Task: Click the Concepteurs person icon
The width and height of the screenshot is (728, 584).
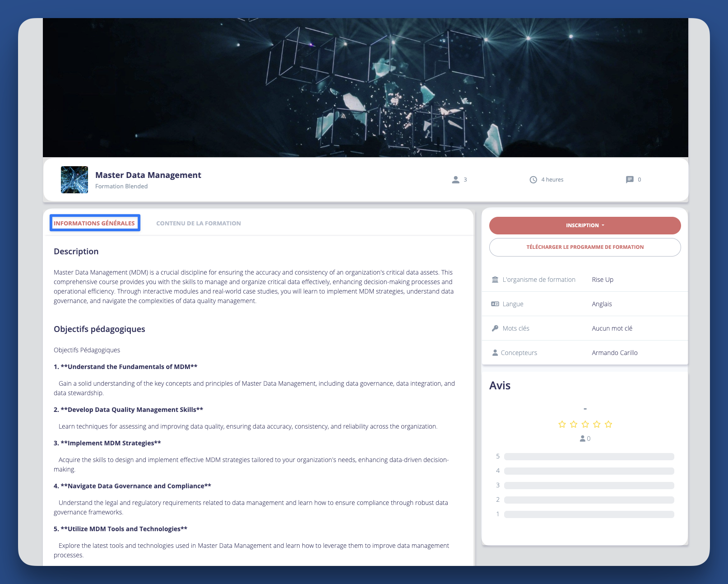Action: (495, 353)
